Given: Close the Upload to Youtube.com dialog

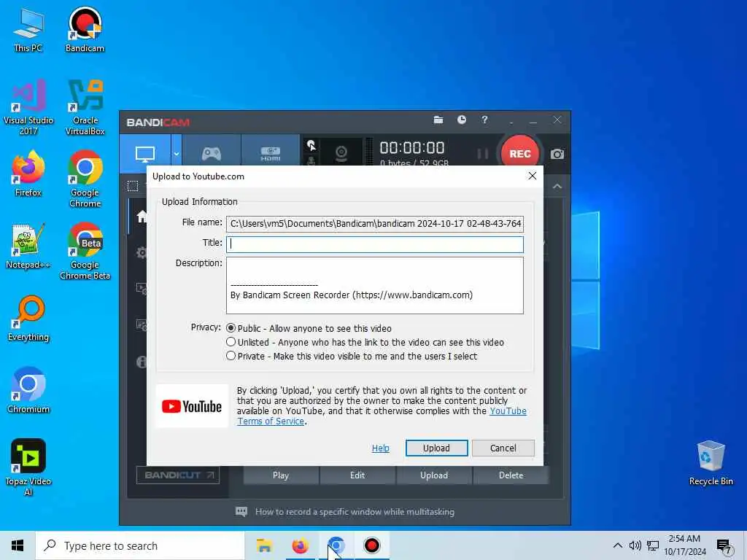Looking at the screenshot, I should [x=532, y=176].
